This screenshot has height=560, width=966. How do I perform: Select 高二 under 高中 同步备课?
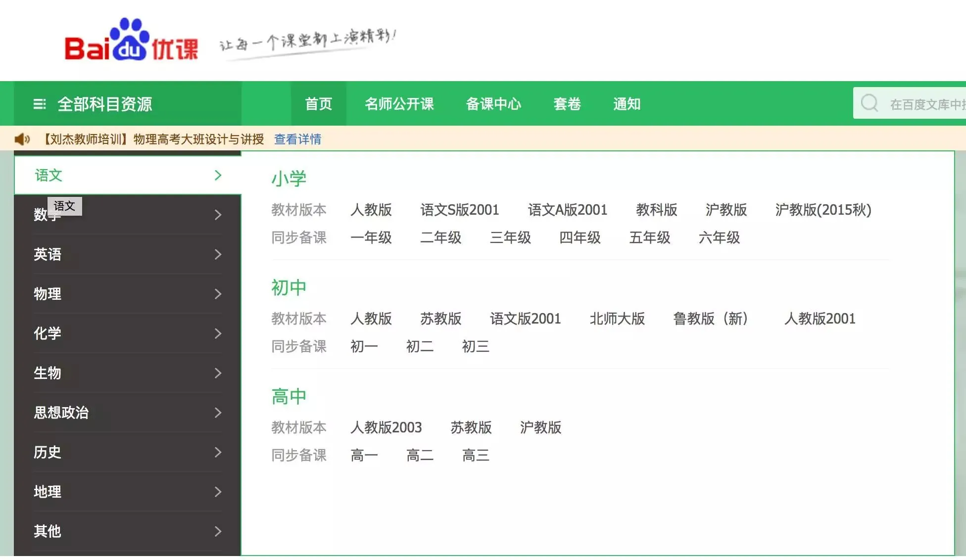(x=420, y=455)
